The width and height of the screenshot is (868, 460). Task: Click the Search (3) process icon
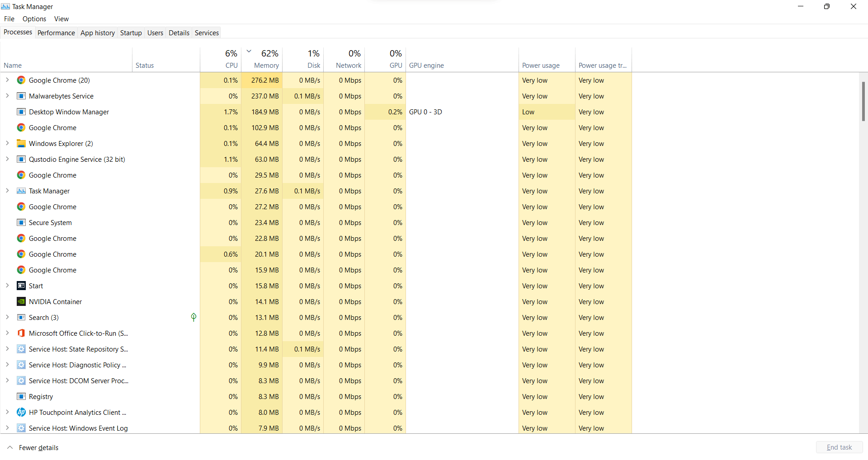coord(21,318)
